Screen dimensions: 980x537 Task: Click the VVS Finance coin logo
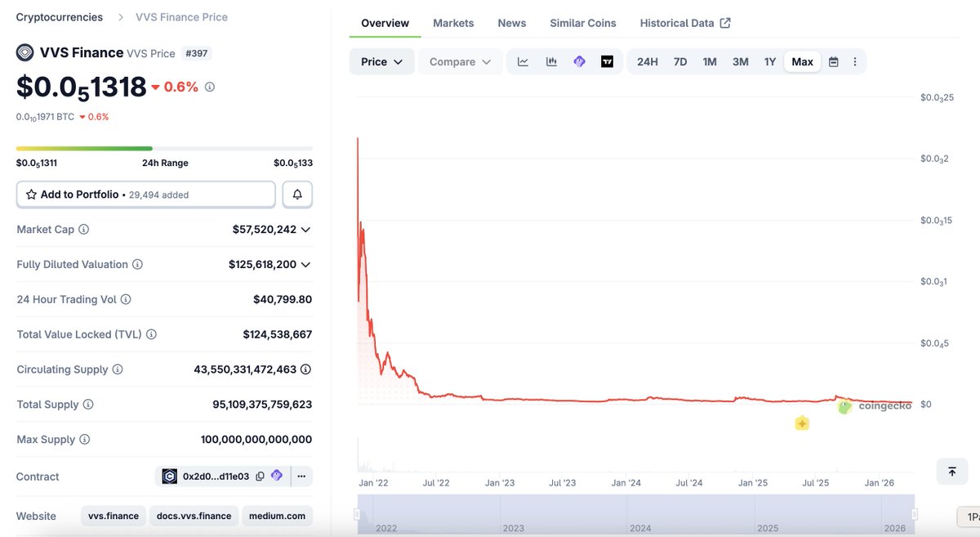25,53
